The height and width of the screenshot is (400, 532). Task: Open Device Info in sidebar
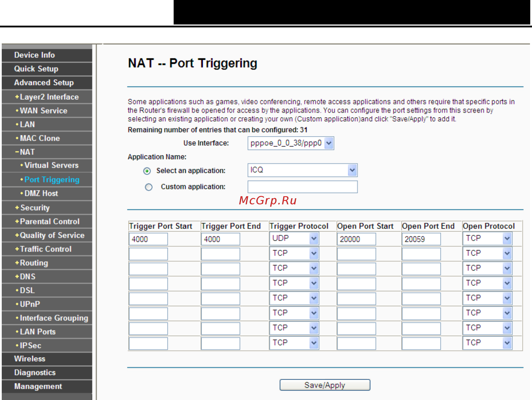click(34, 55)
